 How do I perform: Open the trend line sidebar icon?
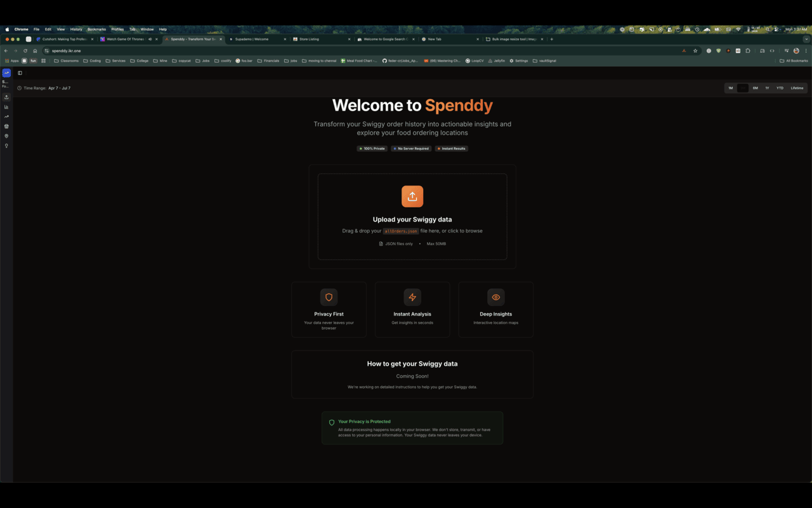point(6,117)
